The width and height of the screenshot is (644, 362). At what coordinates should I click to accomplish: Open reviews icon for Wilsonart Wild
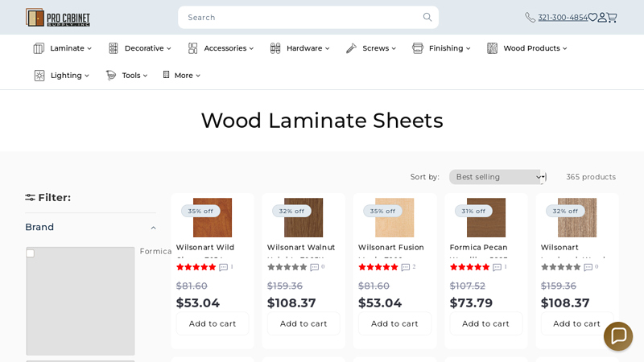coord(223,268)
